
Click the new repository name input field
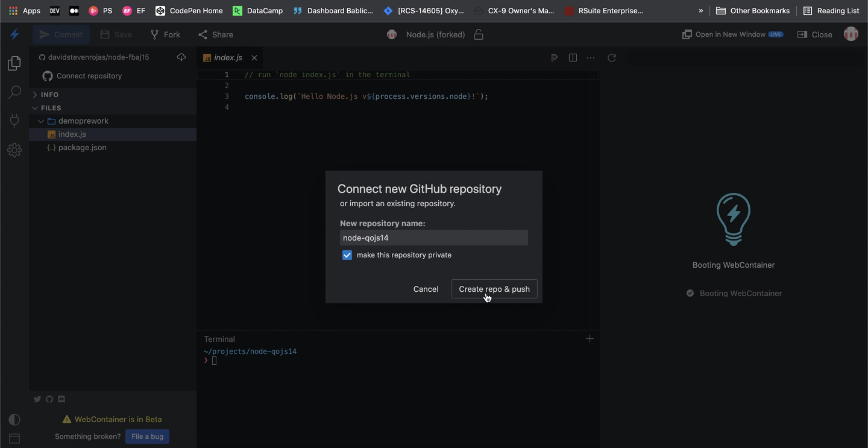433,238
